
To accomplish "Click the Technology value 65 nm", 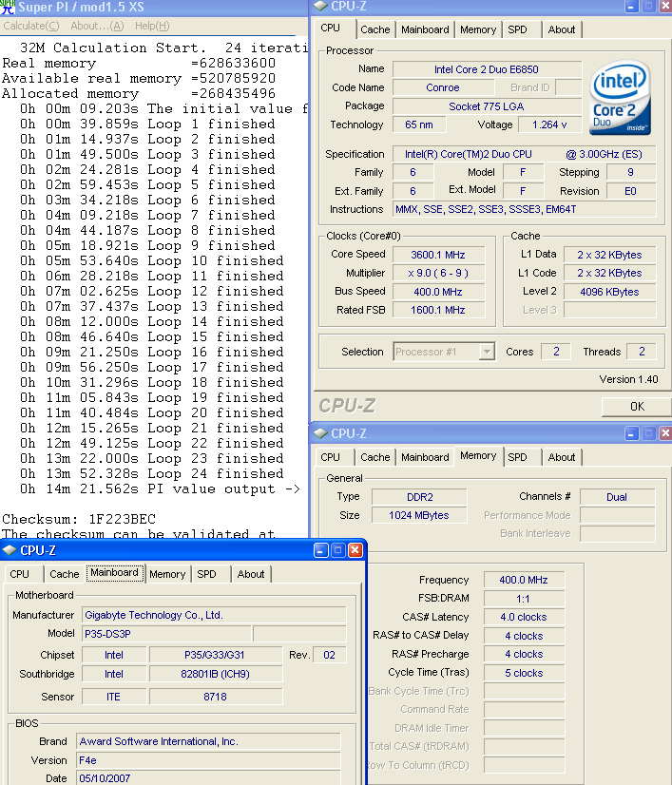I will pyautogui.click(x=419, y=124).
